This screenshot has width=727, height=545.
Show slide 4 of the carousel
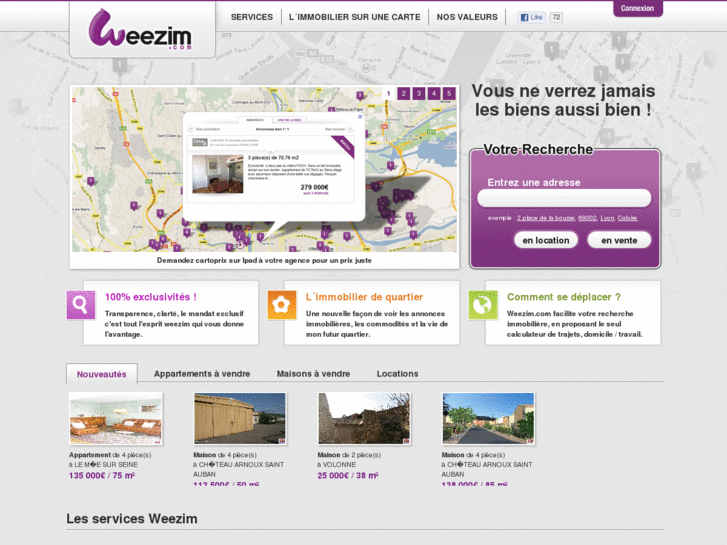coord(434,93)
